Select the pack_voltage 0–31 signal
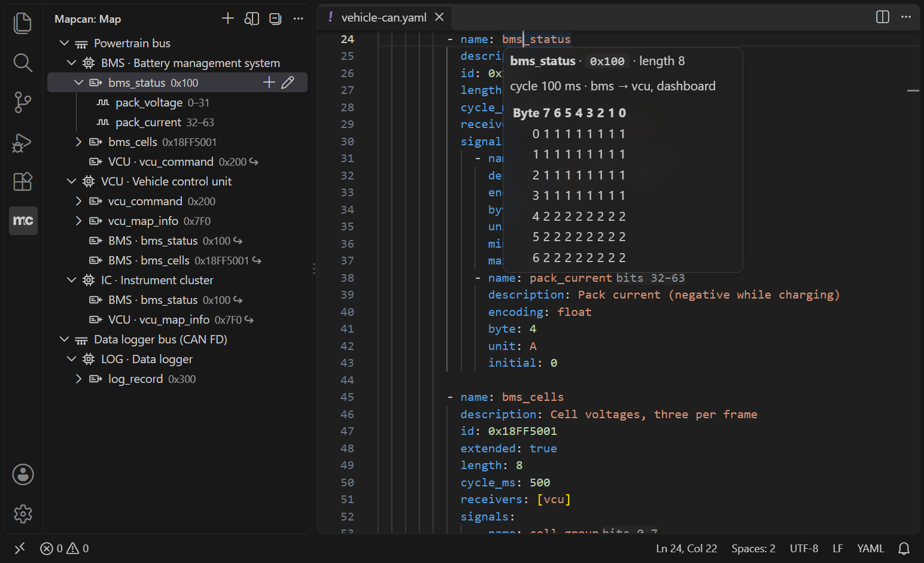924x563 pixels. tap(177, 102)
